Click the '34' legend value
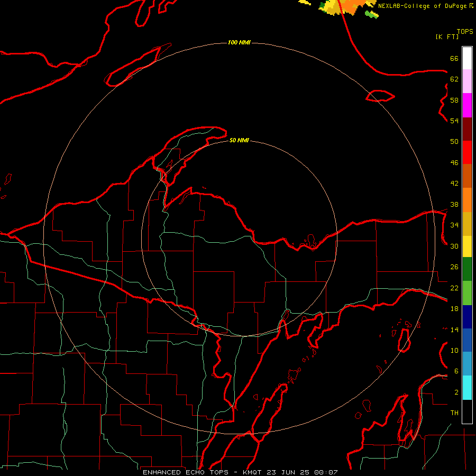Image resolution: width=476 pixels, height=476 pixels. tap(454, 225)
